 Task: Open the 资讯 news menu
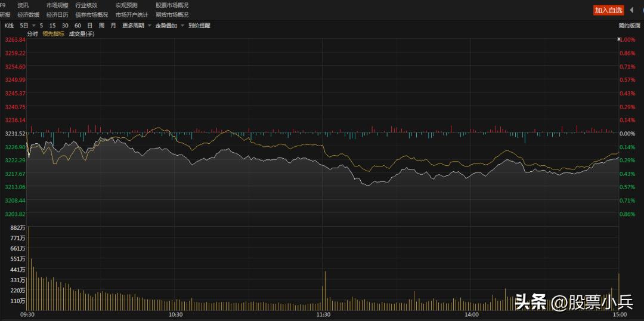(23, 5)
